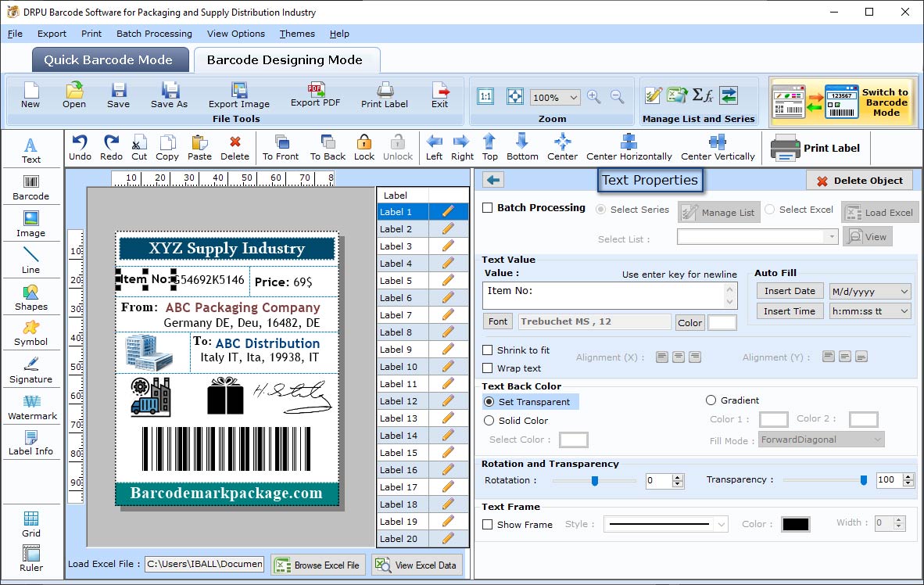Choose the Watermark tool
Viewport: 924px width, 585px height.
[x=32, y=407]
